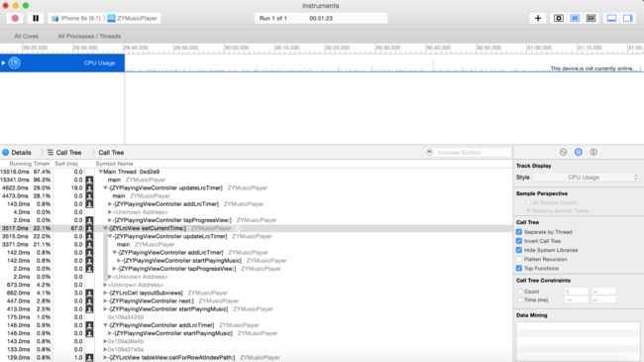
Task: Select the All Sample Counts radio option
Action: tap(529, 202)
